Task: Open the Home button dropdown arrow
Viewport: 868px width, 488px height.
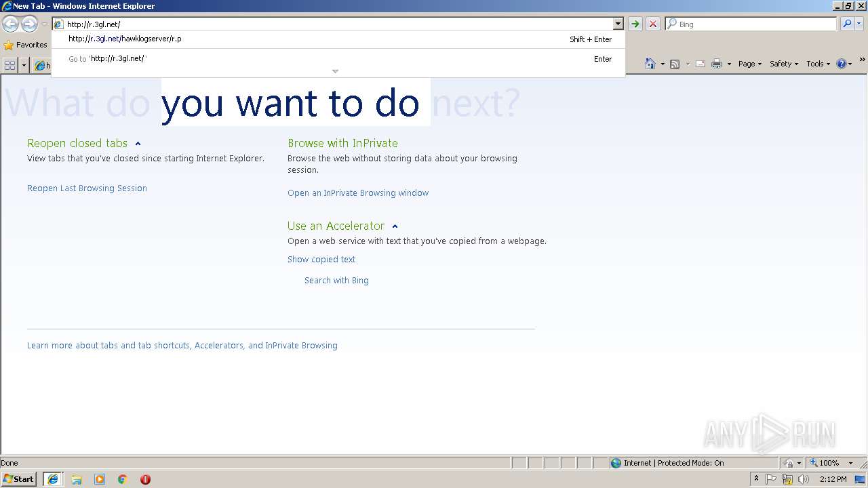Action: coord(663,64)
